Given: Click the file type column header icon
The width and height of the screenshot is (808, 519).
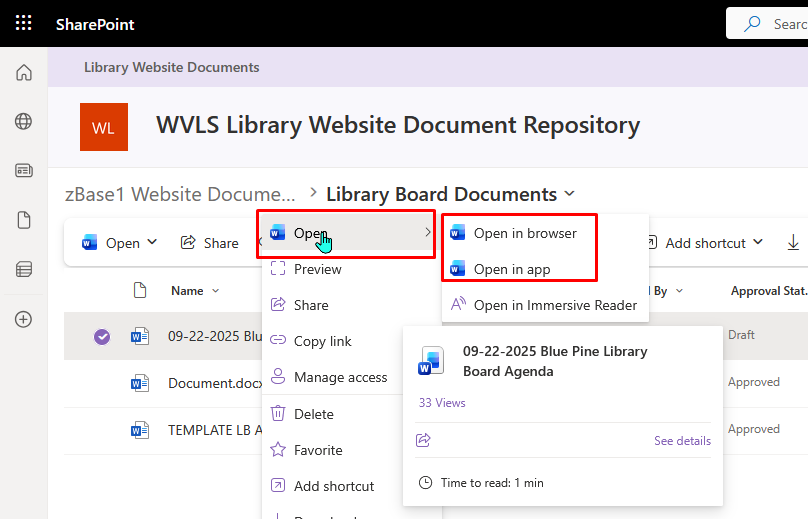Looking at the screenshot, I should pyautogui.click(x=140, y=290).
